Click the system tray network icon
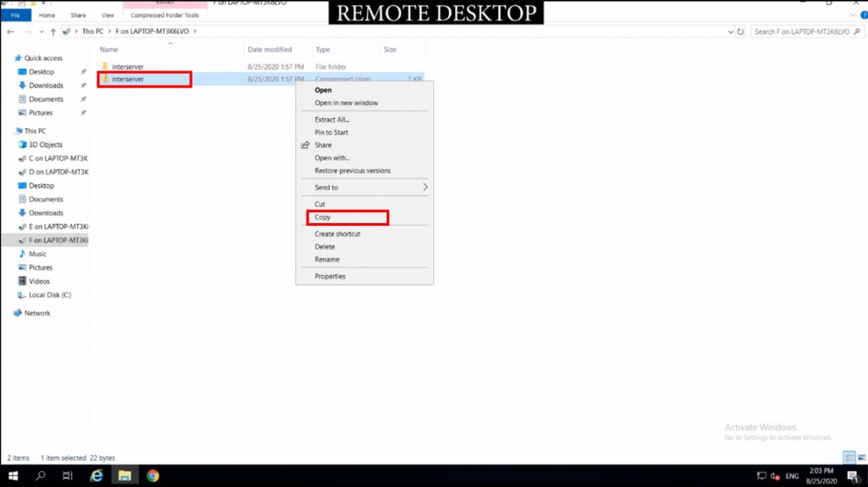The height and width of the screenshot is (487, 868). (x=762, y=476)
